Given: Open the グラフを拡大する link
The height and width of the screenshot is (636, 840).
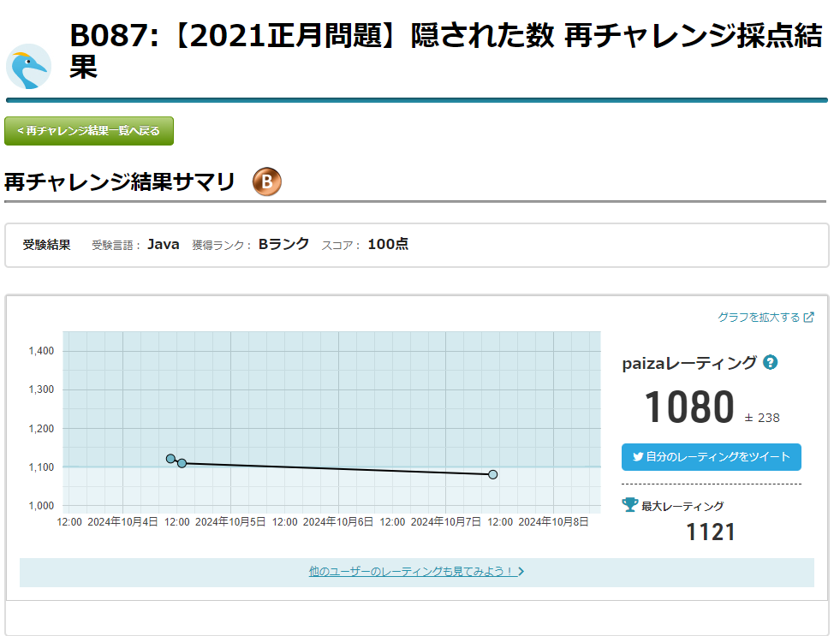Looking at the screenshot, I should tap(759, 318).
